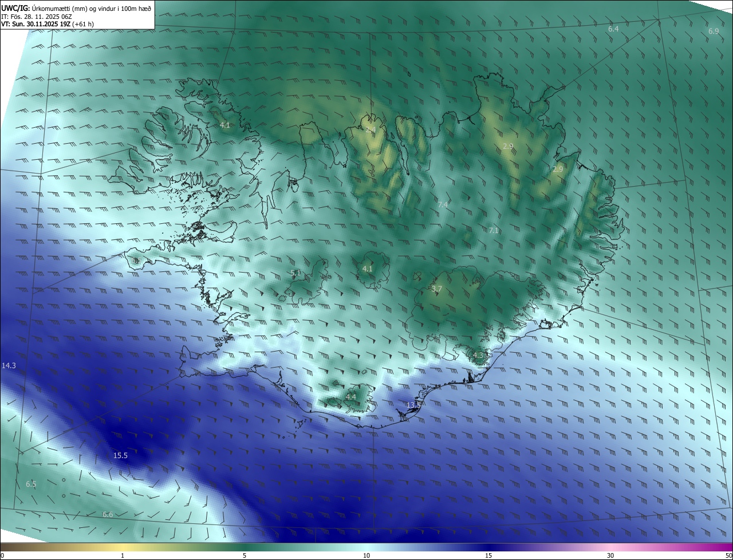Viewport: 733px width, 560px height.
Task: Click the colour scale tick label '0'
Action: 2,555
